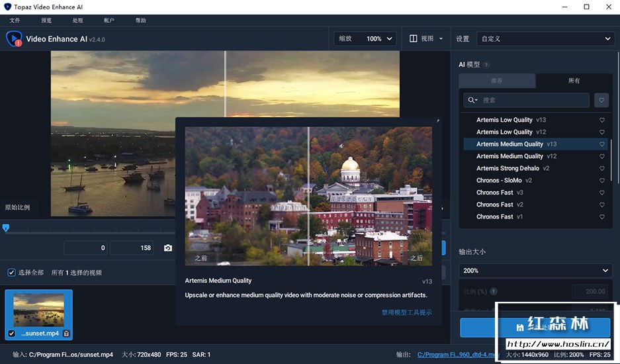Image resolution: width=620 pixels, height=364 pixels.
Task: Click the scale percent field 200.00
Action: point(590,292)
